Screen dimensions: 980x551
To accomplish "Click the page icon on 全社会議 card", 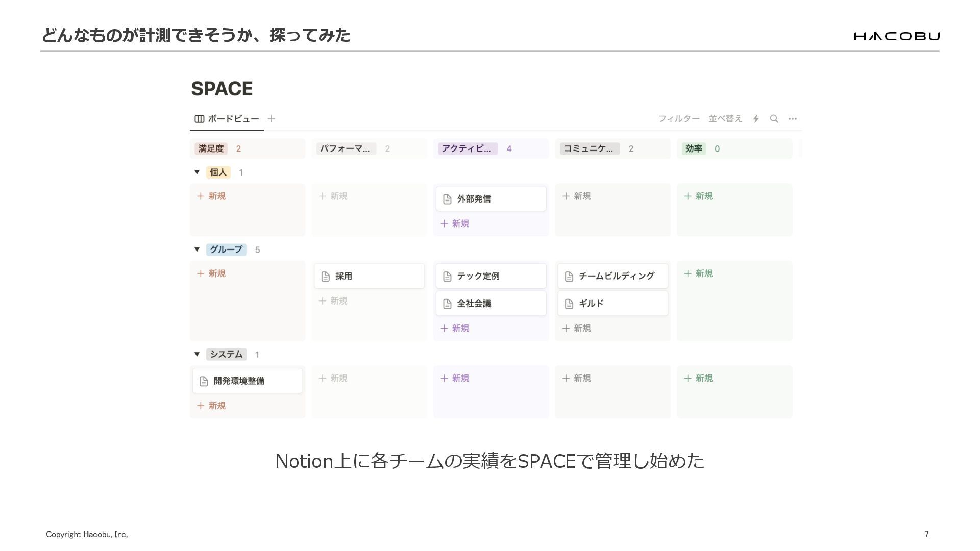I will [x=447, y=304].
